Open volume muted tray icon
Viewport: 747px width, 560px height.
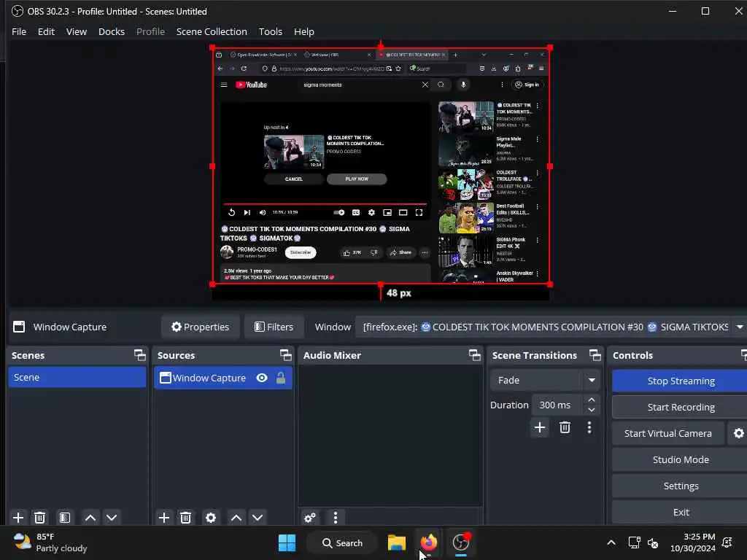pyautogui.click(x=653, y=542)
